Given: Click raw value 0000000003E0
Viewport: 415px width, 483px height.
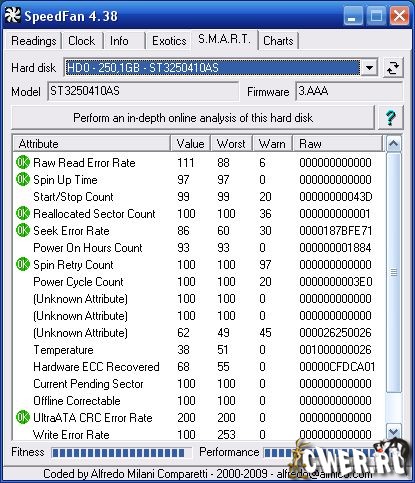Looking at the screenshot, I should (336, 281).
